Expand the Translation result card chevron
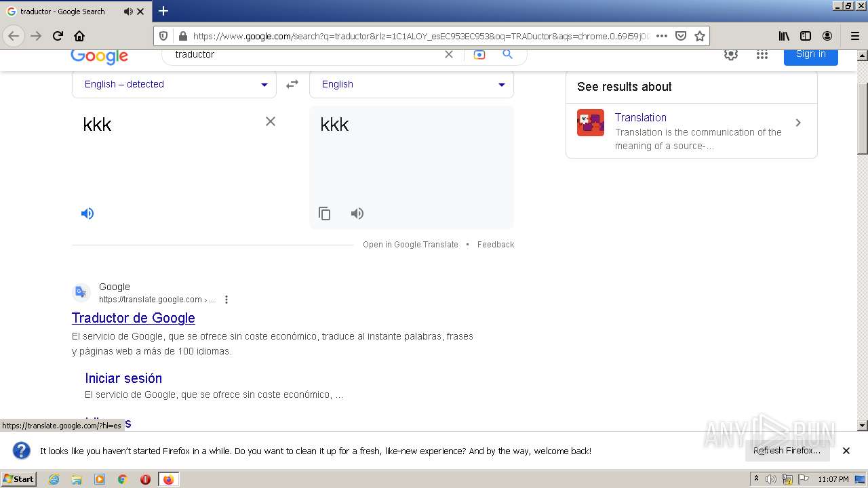 (798, 123)
